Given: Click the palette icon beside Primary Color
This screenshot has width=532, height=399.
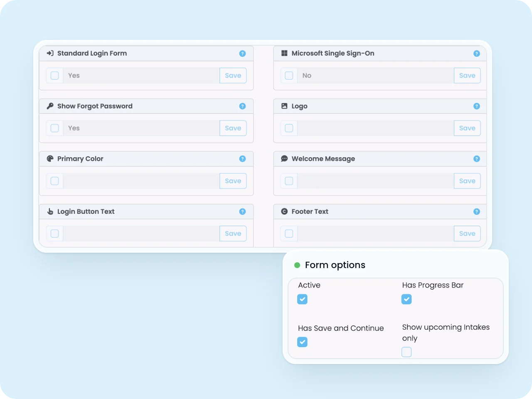Looking at the screenshot, I should (50, 159).
